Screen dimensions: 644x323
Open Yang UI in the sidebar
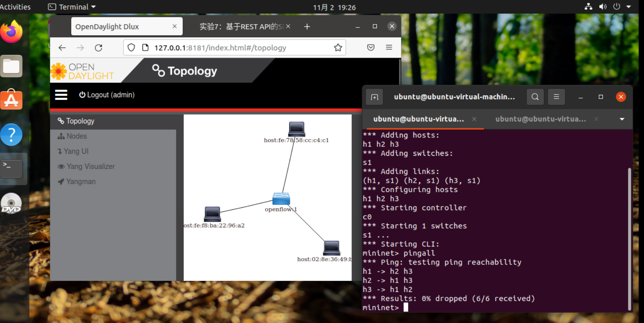pyautogui.click(x=113, y=151)
